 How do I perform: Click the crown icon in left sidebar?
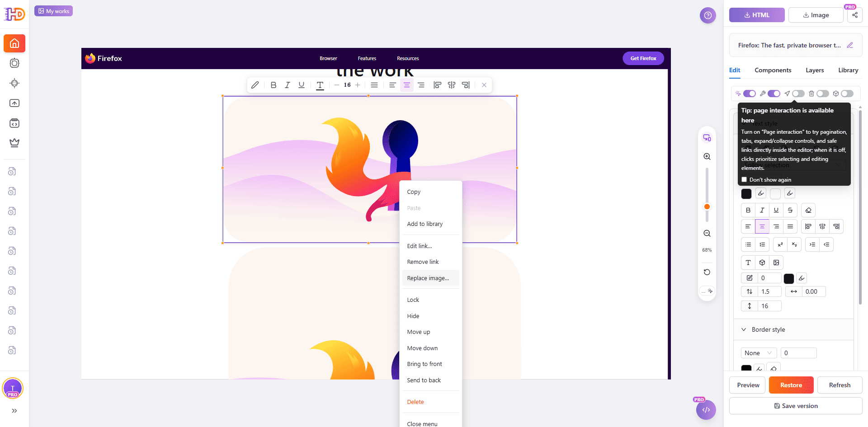pos(14,143)
